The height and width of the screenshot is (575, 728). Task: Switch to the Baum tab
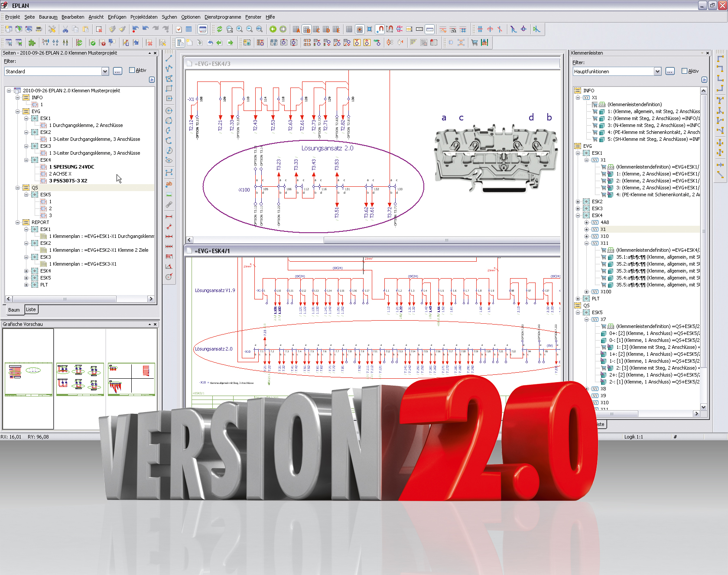tap(14, 310)
